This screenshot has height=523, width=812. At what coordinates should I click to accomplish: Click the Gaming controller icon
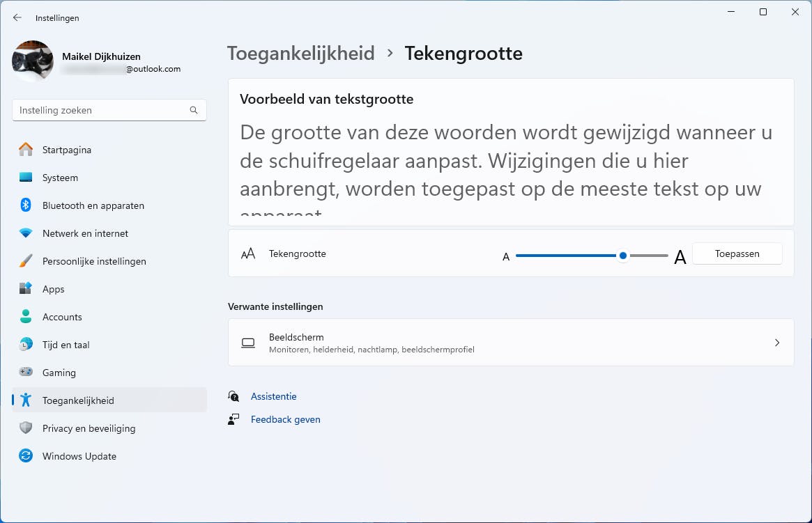tap(26, 373)
